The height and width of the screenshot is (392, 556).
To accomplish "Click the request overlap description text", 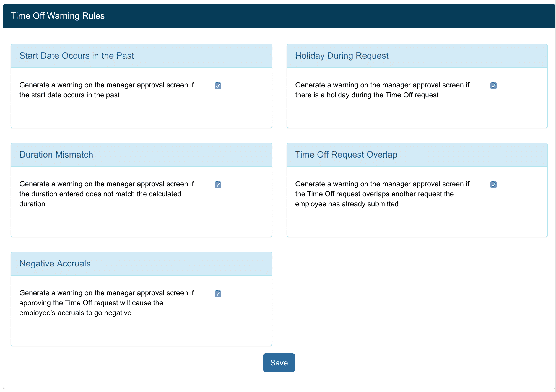I will 382,194.
